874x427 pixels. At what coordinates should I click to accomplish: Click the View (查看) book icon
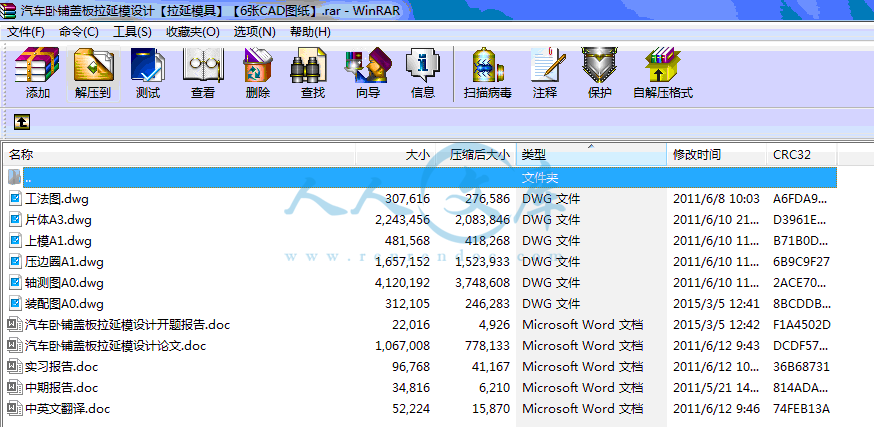click(203, 65)
